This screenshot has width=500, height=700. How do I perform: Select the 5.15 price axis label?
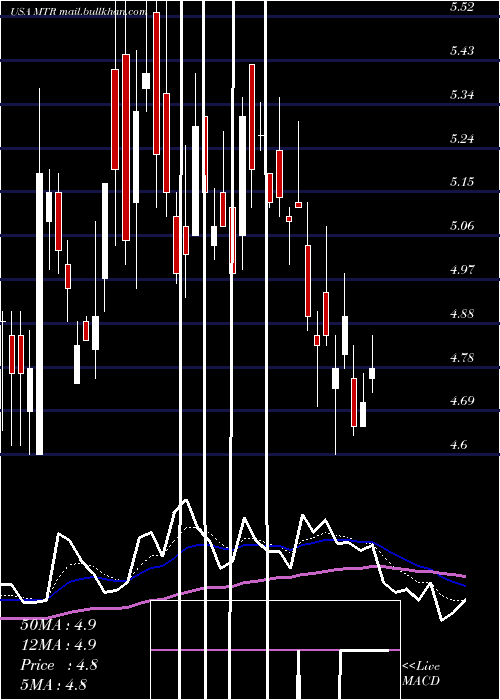pyautogui.click(x=462, y=182)
